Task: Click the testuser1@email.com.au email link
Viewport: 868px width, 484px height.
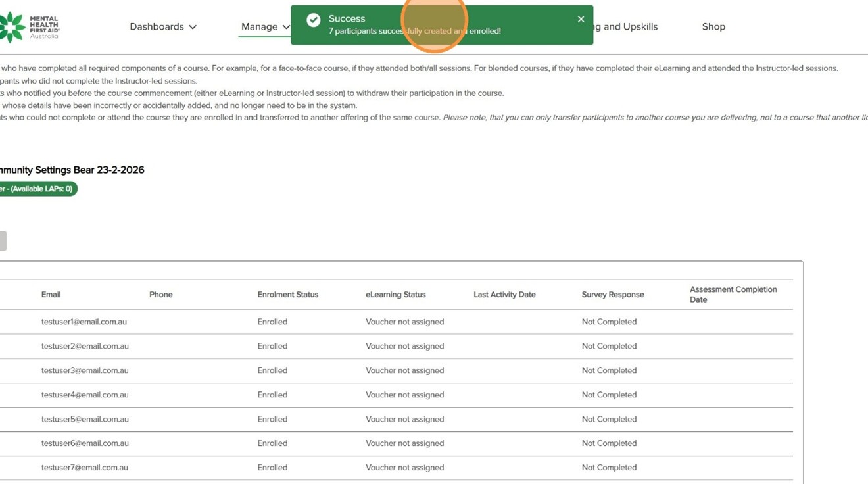Action: coord(84,321)
